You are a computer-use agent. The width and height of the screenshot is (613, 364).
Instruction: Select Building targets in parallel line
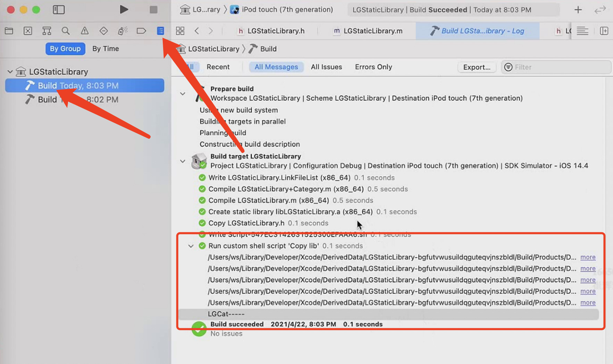pyautogui.click(x=243, y=122)
